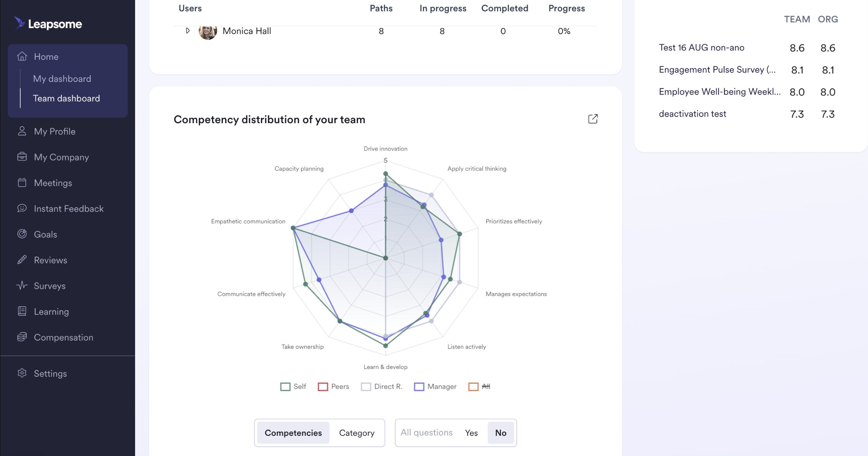Click the Settings gear icon

click(x=22, y=373)
